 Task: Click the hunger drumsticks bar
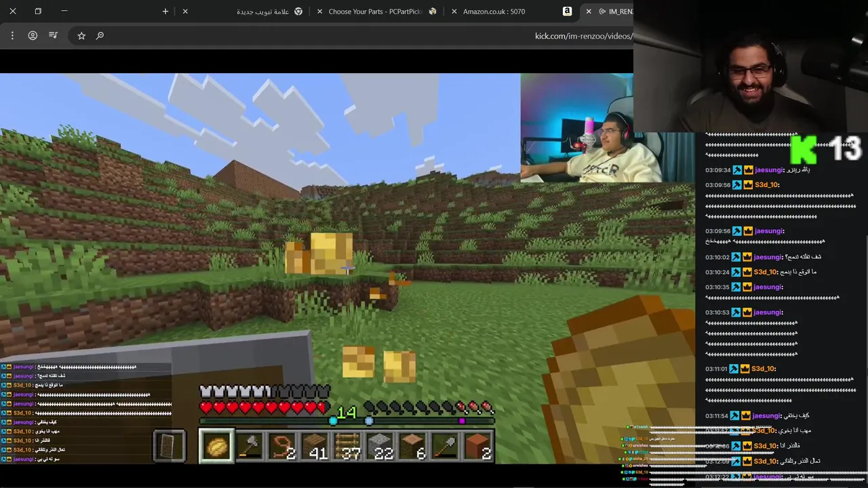[429, 407]
